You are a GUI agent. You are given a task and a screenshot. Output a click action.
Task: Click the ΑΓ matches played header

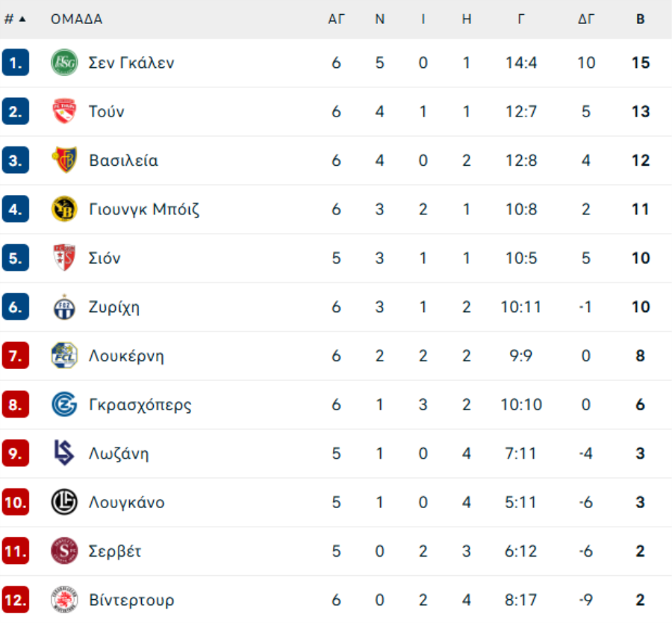[x=337, y=19]
